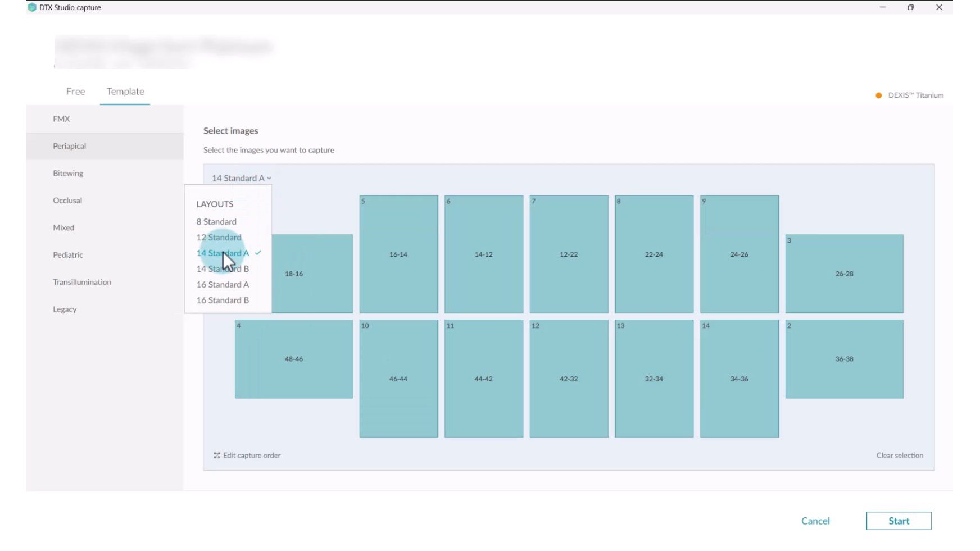This screenshot has height=551, width=980.
Task: Select the 44-42 image thumbnail
Action: [x=484, y=379]
